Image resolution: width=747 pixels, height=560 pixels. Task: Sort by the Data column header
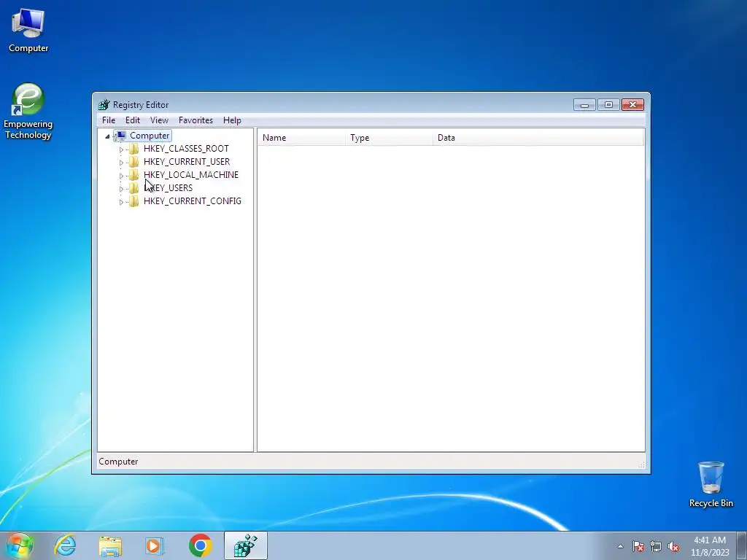pos(538,138)
